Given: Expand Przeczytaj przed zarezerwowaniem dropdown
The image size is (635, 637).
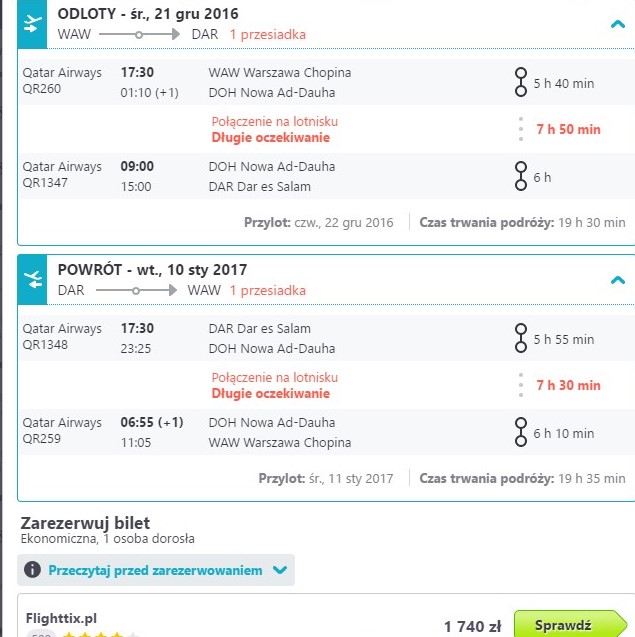Looking at the screenshot, I should (280, 570).
